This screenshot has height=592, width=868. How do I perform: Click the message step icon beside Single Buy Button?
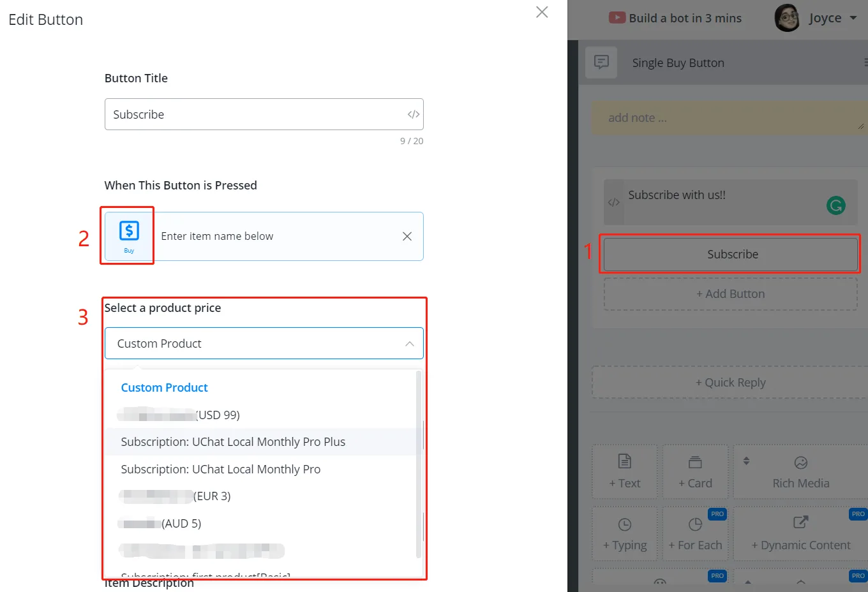point(601,63)
